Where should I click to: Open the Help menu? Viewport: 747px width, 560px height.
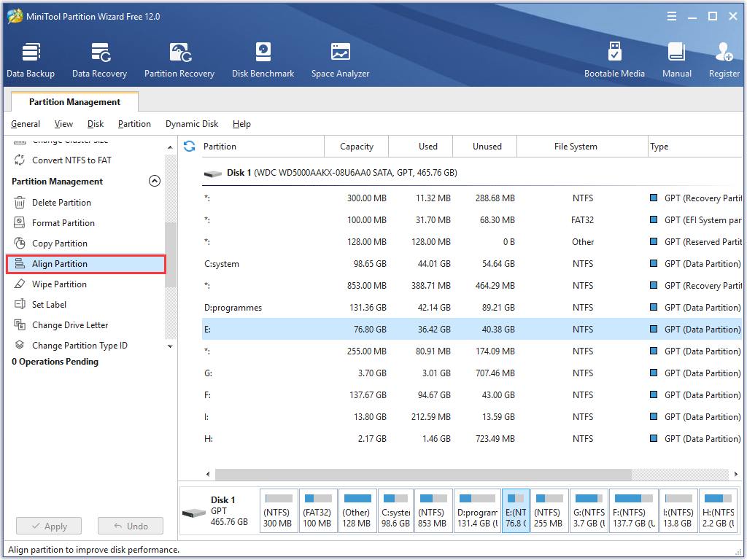point(241,124)
